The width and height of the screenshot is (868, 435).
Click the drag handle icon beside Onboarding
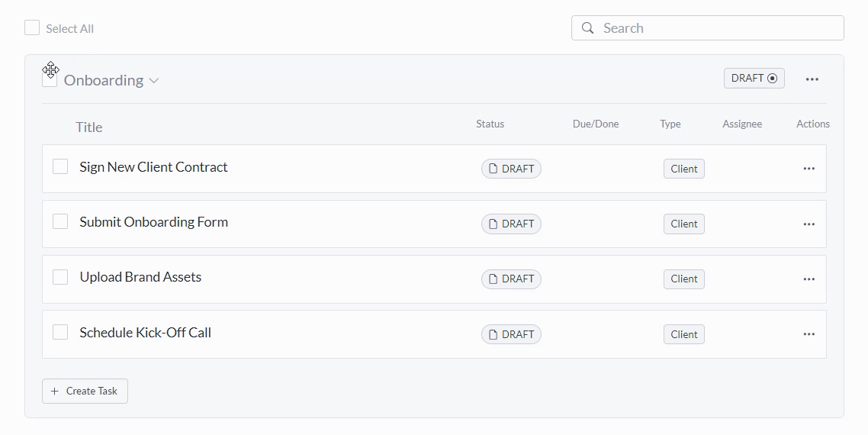point(50,70)
